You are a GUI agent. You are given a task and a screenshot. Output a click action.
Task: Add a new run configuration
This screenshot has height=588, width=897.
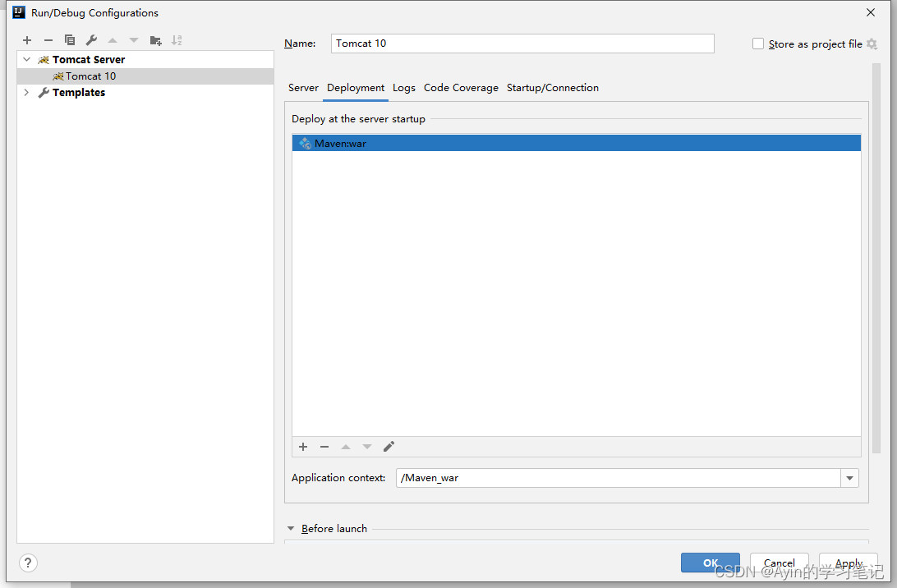click(x=27, y=40)
